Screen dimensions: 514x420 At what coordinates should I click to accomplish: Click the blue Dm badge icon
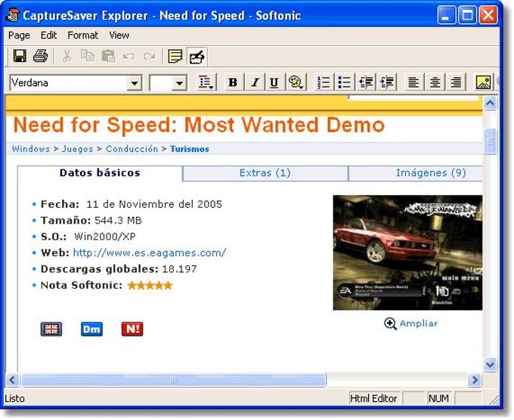[x=91, y=329]
